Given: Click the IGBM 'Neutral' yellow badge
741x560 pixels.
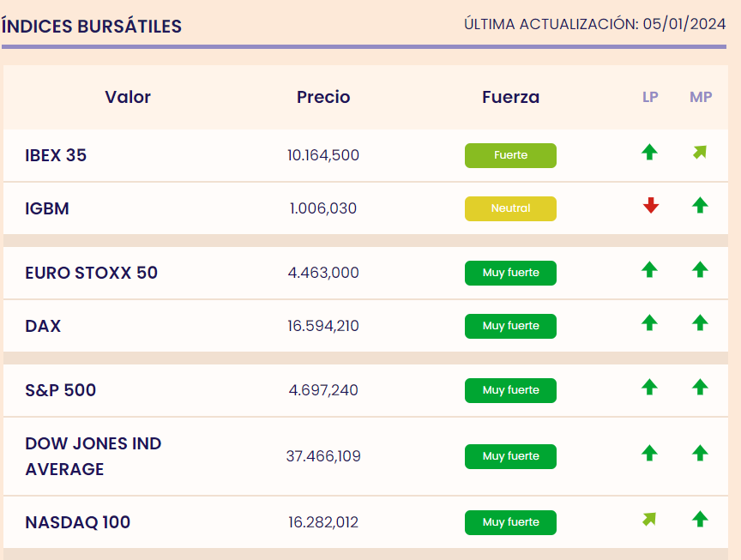Looking at the screenshot, I should 510,208.
